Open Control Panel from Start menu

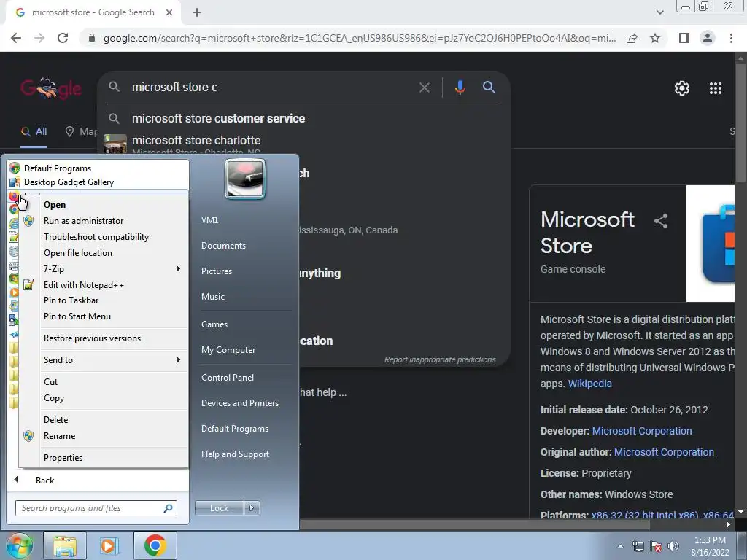tap(228, 378)
